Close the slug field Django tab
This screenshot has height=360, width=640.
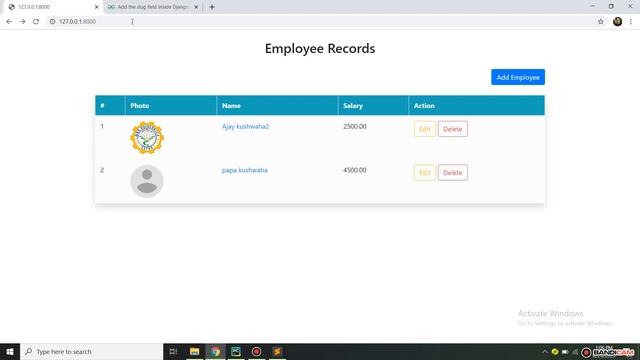point(196,7)
